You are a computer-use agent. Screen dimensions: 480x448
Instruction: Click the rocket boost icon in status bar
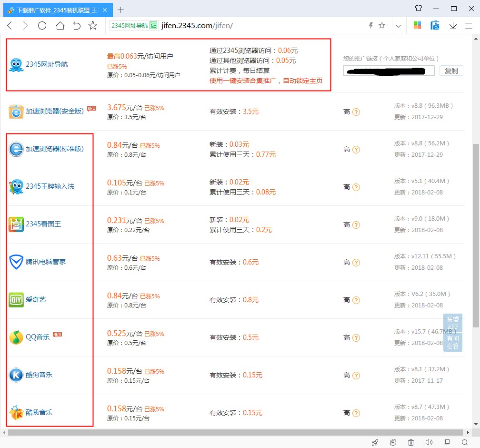pyautogui.click(x=375, y=442)
